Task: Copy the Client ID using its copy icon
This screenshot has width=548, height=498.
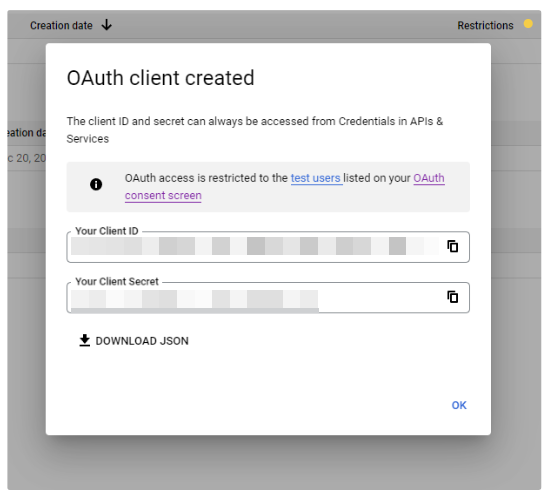Action: 453,246
